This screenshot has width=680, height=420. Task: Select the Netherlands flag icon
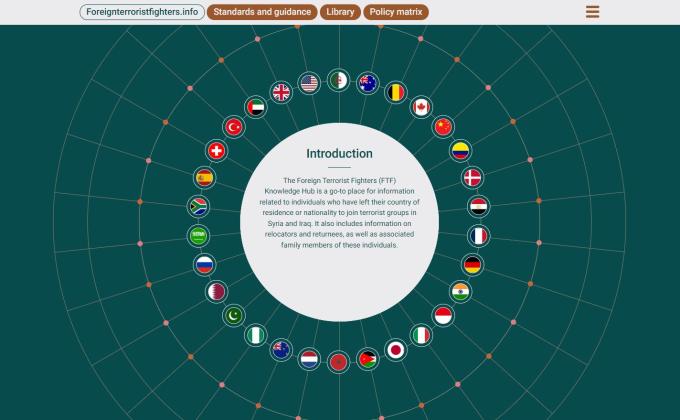(x=309, y=359)
